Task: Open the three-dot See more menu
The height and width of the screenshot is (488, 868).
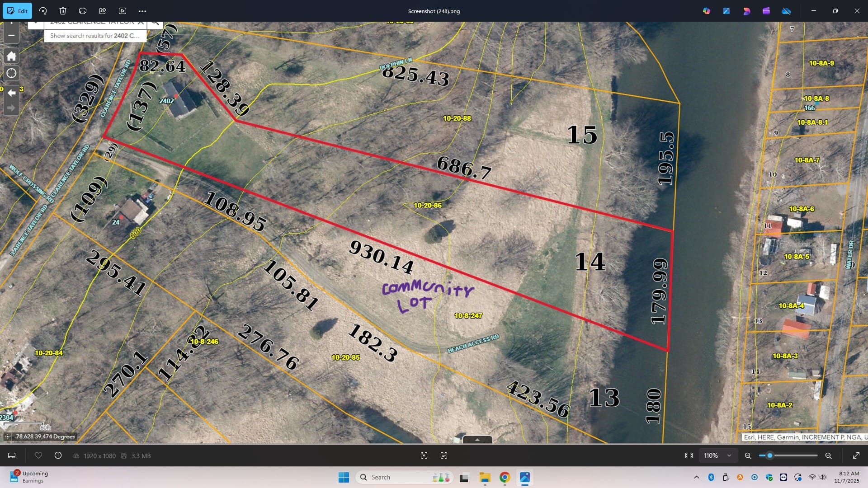Action: click(142, 11)
